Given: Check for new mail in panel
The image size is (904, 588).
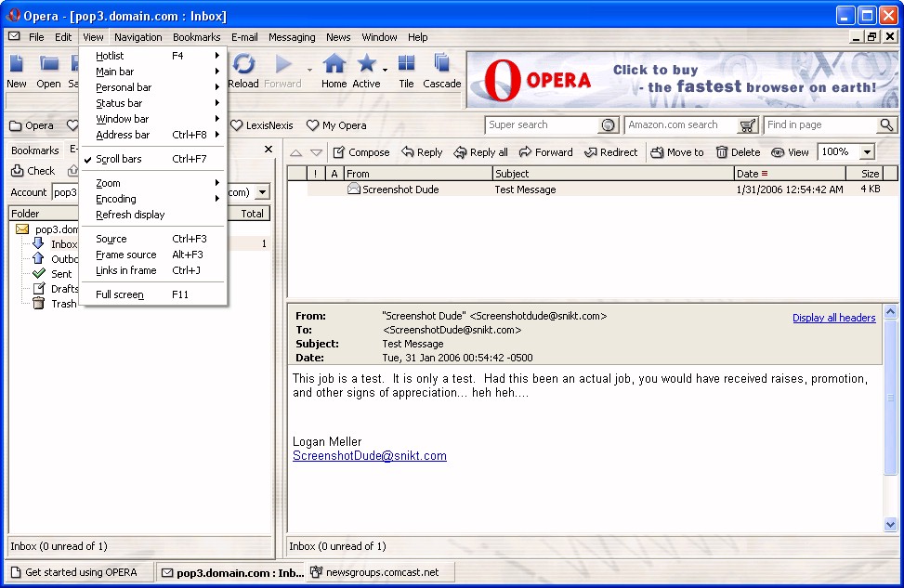Looking at the screenshot, I should point(33,171).
